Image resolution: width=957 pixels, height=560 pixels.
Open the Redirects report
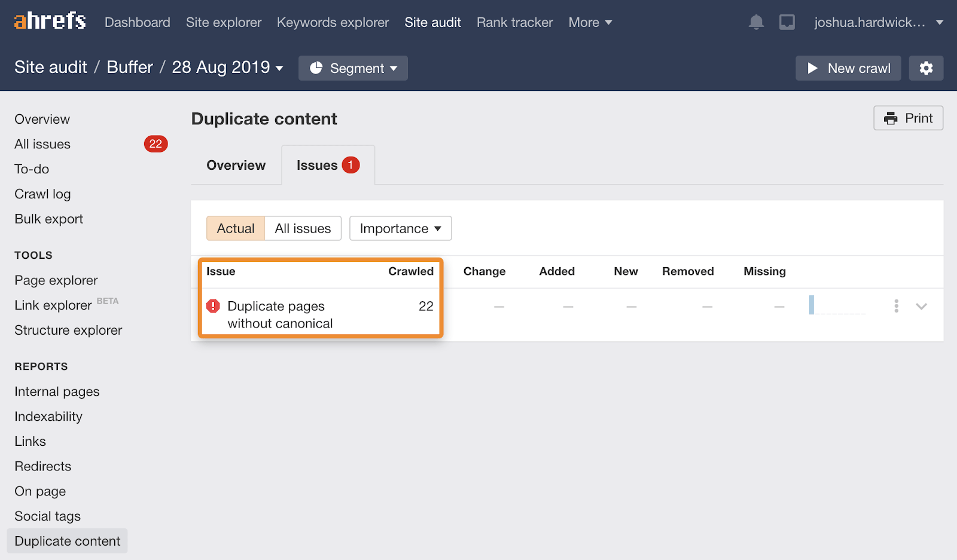tap(42, 466)
